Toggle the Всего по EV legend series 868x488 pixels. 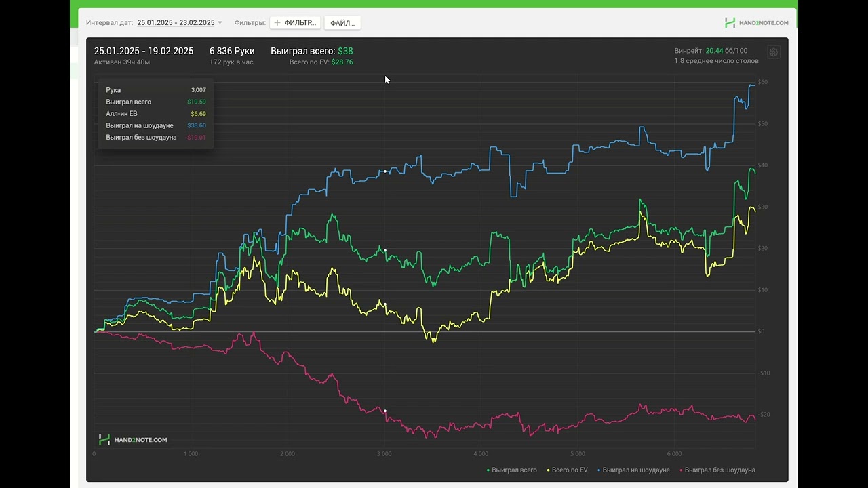click(567, 470)
